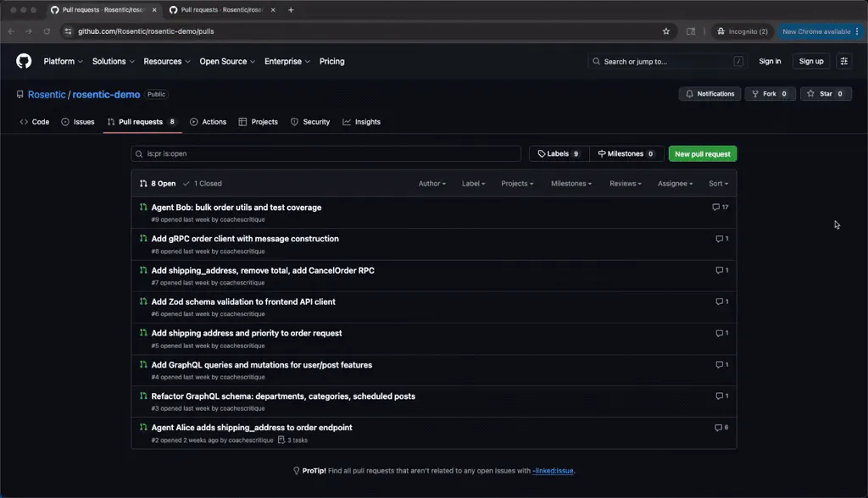Open comments on gRPC order client PR
The width and height of the screenshot is (868, 498).
point(722,239)
